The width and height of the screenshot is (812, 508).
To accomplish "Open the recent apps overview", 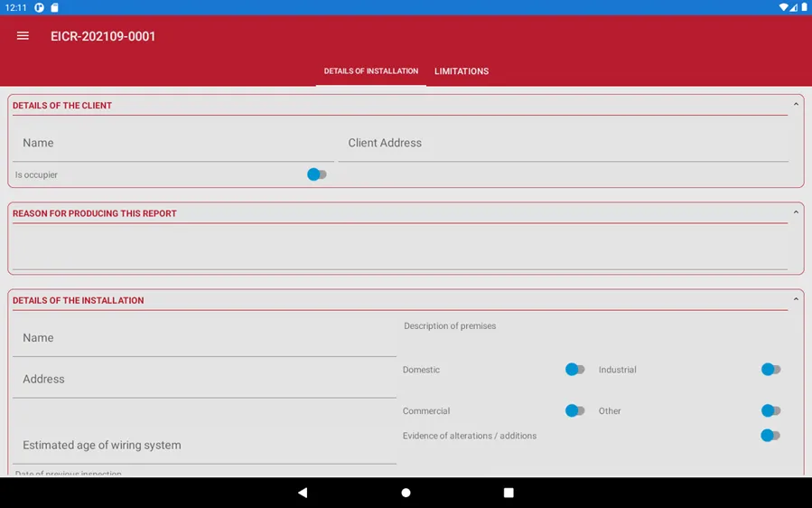I will (509, 493).
